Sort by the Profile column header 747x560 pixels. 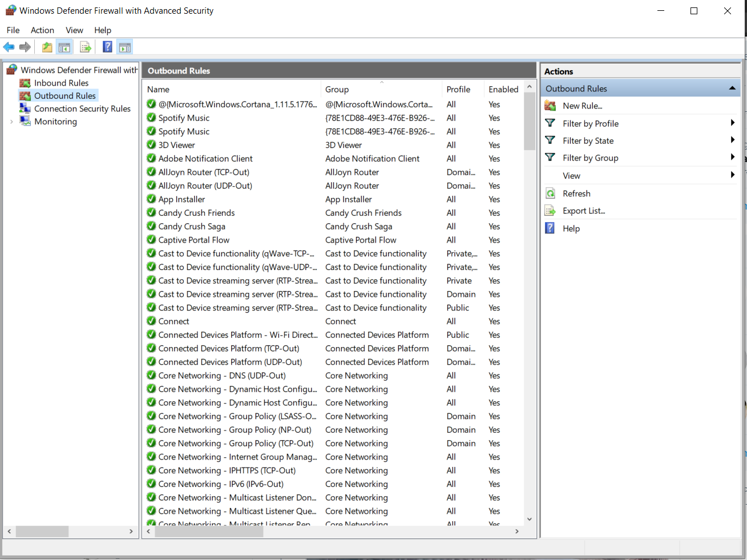click(463, 89)
